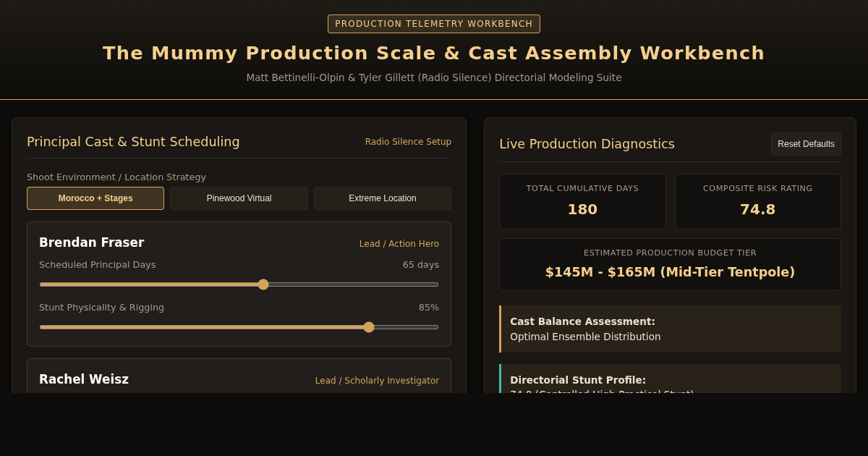
Task: Click the Optimal Ensemble Distribution assessment text
Action: (585, 337)
